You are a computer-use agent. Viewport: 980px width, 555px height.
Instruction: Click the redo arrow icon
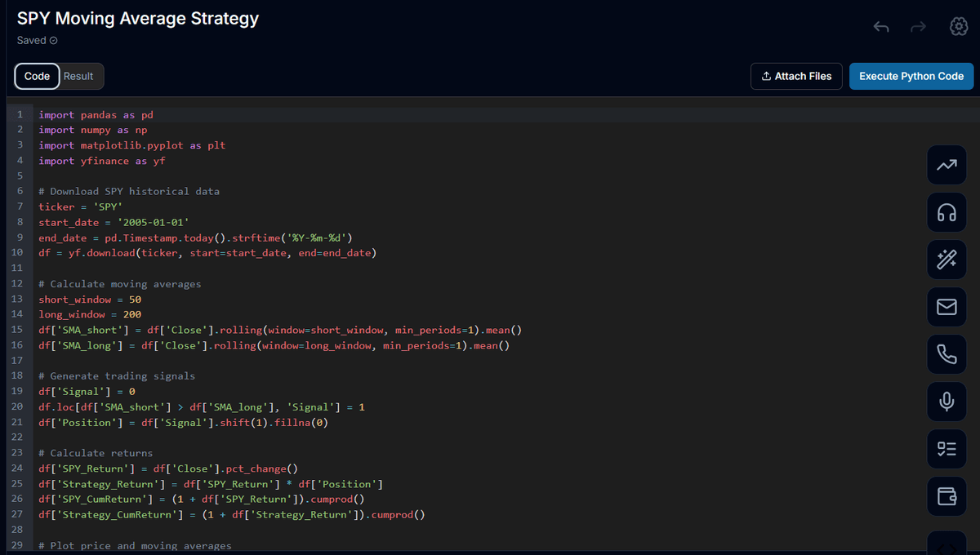tap(919, 27)
